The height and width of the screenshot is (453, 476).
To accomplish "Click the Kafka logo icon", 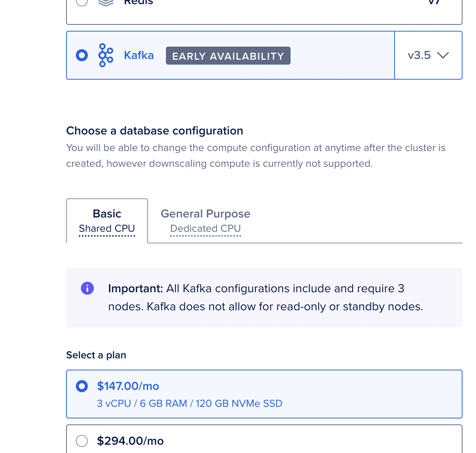I will [x=105, y=55].
